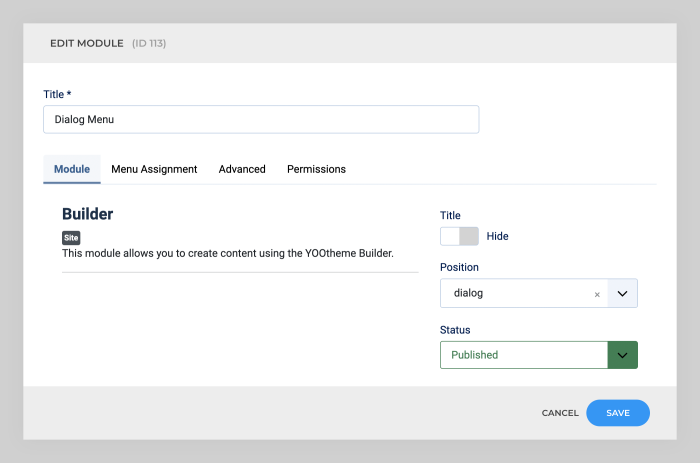700x463 pixels.
Task: Open the Advanced tab
Action: tap(242, 169)
